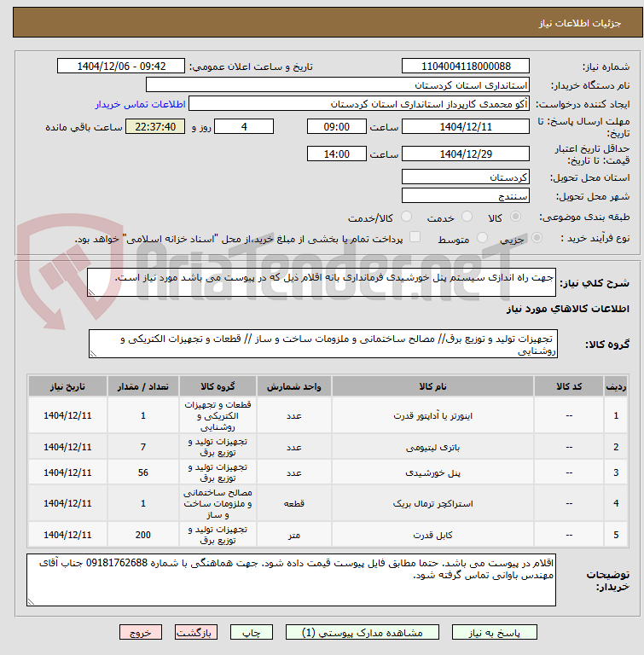Click the 'ردیف' column header
The height and width of the screenshot is (655, 644).
pyautogui.click(x=616, y=386)
